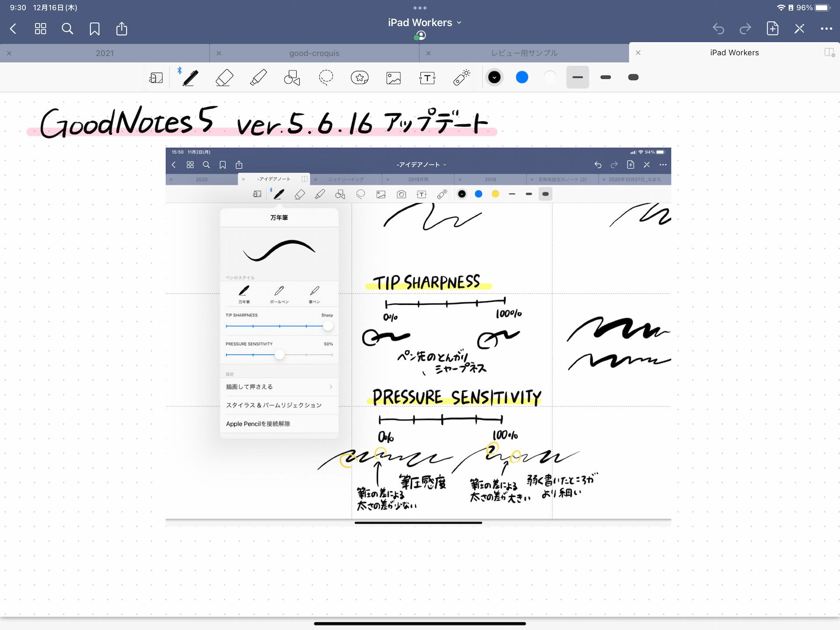
Task: Select the thickest stroke width
Action: (633, 77)
